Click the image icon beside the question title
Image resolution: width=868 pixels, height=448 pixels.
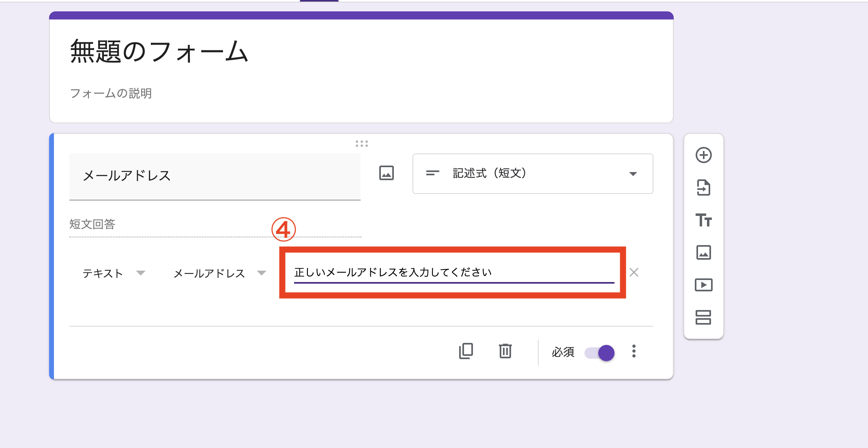pos(386,173)
